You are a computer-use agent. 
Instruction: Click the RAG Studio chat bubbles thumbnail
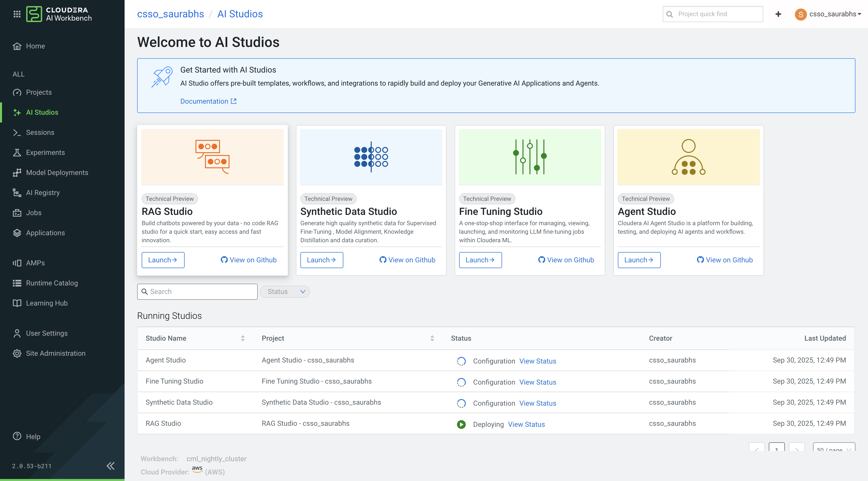click(212, 157)
